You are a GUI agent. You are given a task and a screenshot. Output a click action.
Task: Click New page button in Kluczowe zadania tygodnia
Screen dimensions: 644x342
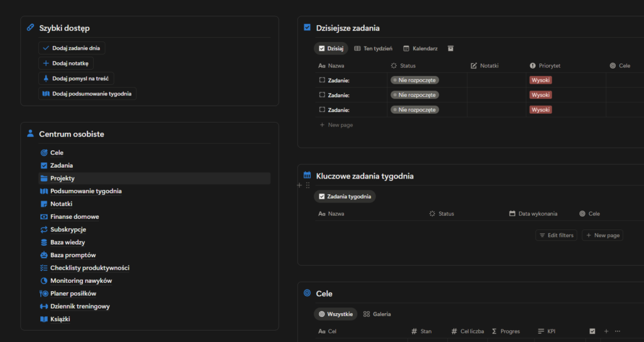coord(602,235)
